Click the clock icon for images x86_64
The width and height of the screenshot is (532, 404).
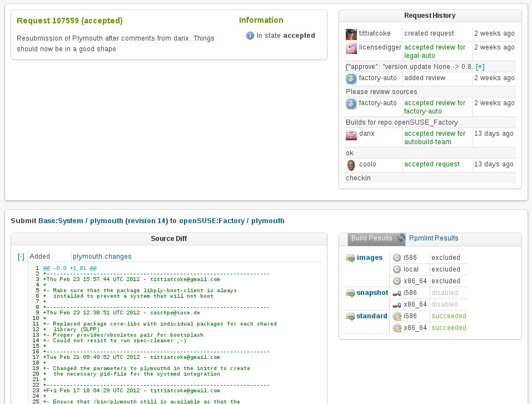tap(396, 281)
